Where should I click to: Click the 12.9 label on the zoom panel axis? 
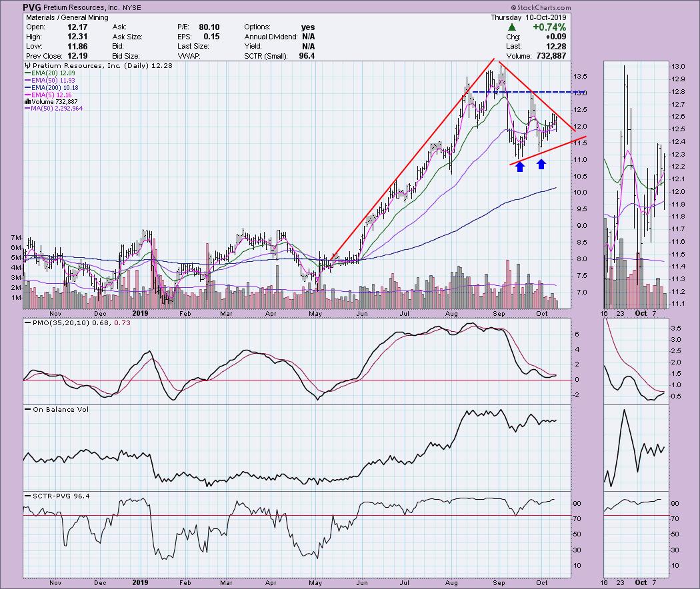678,79
